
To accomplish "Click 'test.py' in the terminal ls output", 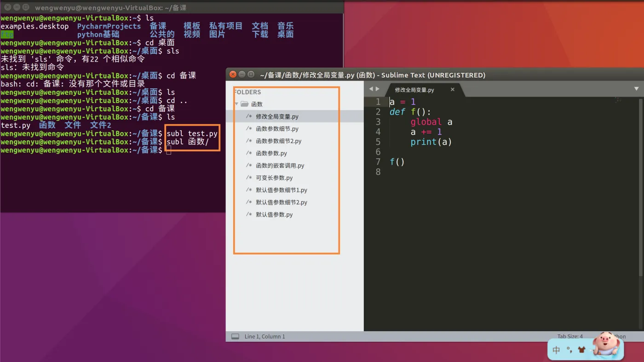I will point(16,125).
